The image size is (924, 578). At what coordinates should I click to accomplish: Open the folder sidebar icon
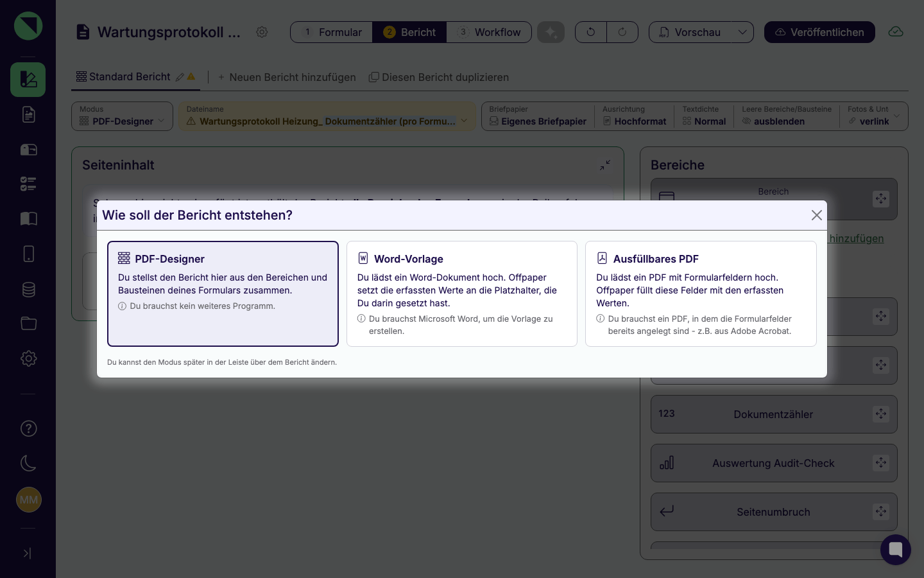[x=28, y=324]
